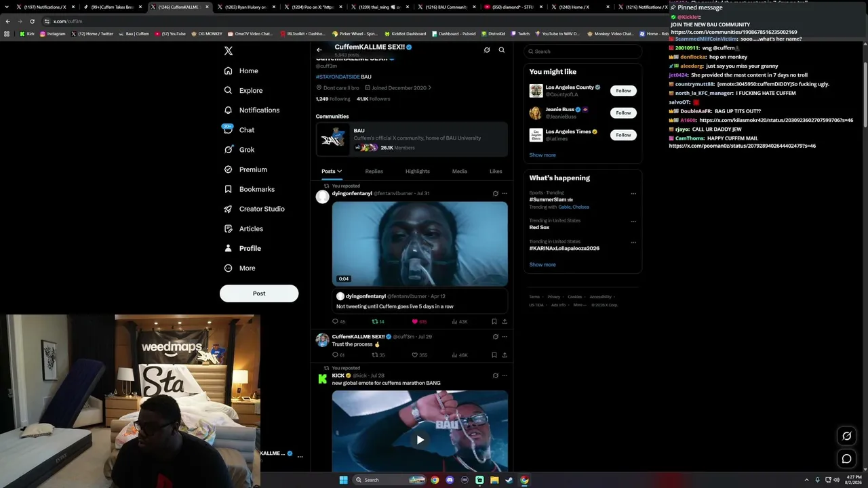The width and height of the screenshot is (868, 488).
Task: Go back with profile header arrow
Action: tap(319, 49)
